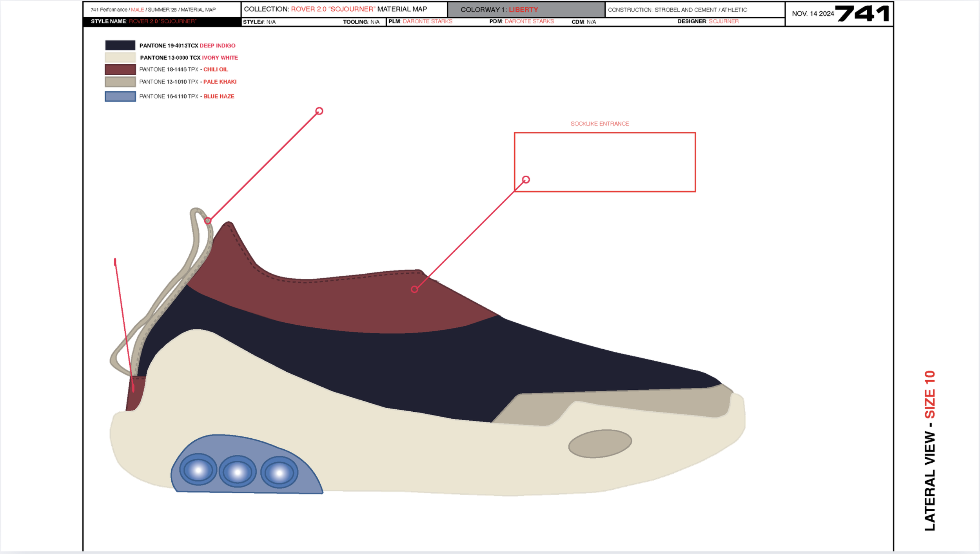Click the Blue Haze color swatch
The image size is (980, 554).
click(x=120, y=96)
